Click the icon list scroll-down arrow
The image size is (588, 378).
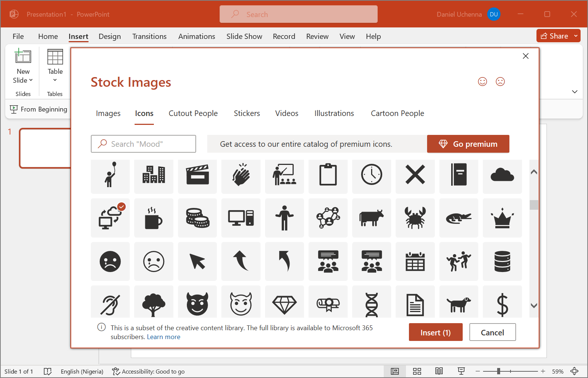tap(534, 306)
